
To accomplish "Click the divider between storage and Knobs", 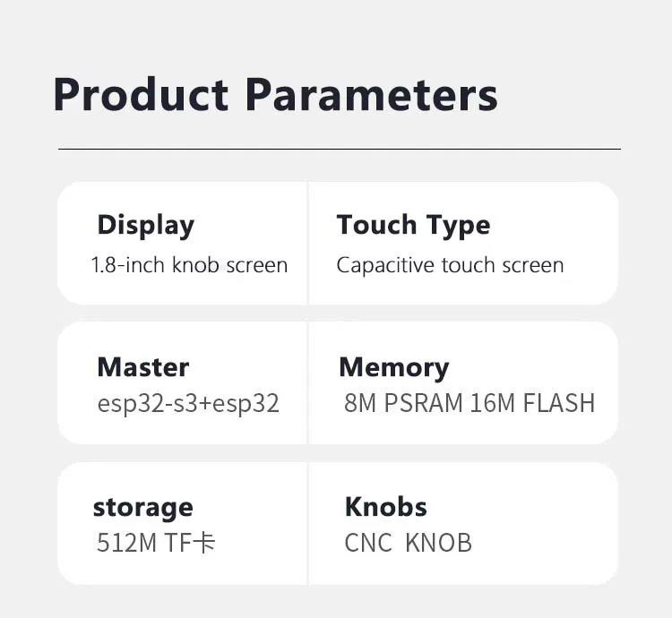I will tap(307, 524).
